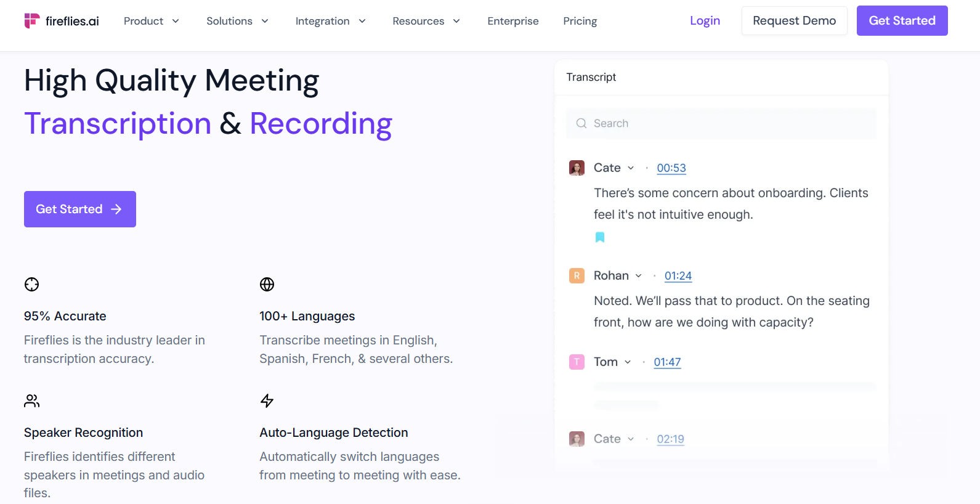Click the fireflies.ai logo
The image size is (980, 504).
[x=62, y=21]
